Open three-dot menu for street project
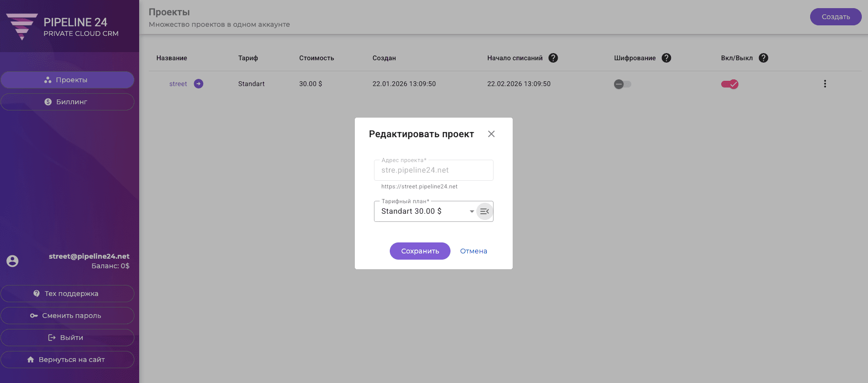The image size is (868, 383). tap(824, 84)
